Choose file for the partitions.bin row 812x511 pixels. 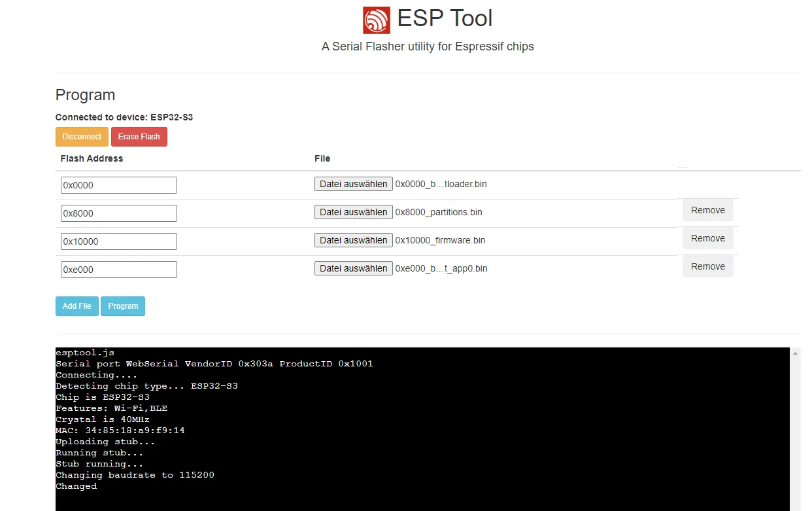click(x=354, y=212)
